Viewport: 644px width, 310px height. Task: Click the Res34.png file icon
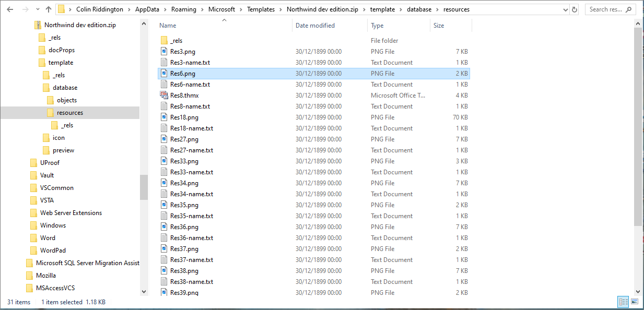[x=164, y=183]
